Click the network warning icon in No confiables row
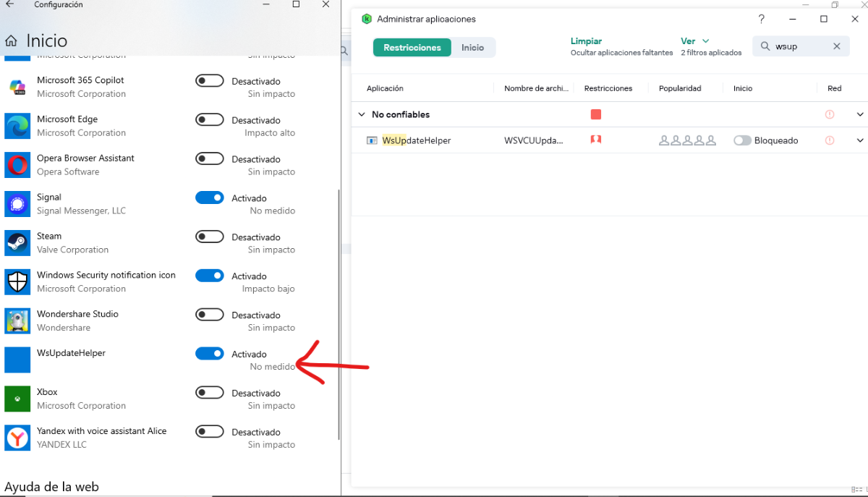The image size is (868, 497). tap(830, 114)
